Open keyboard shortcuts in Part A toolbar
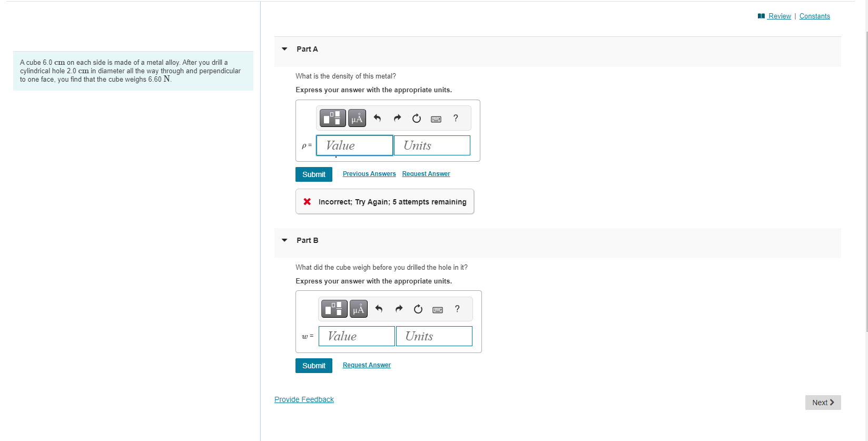 [x=436, y=119]
